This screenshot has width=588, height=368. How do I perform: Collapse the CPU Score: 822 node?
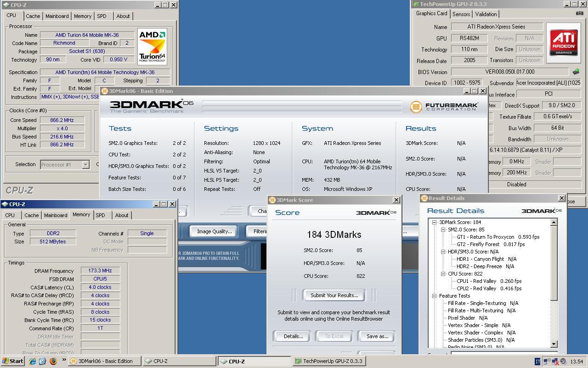[443, 274]
